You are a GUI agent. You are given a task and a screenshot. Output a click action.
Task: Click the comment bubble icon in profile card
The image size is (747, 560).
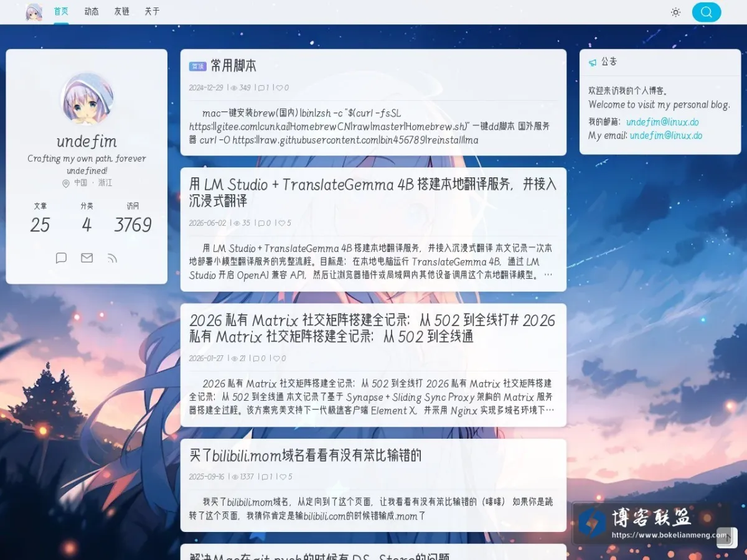click(x=61, y=258)
